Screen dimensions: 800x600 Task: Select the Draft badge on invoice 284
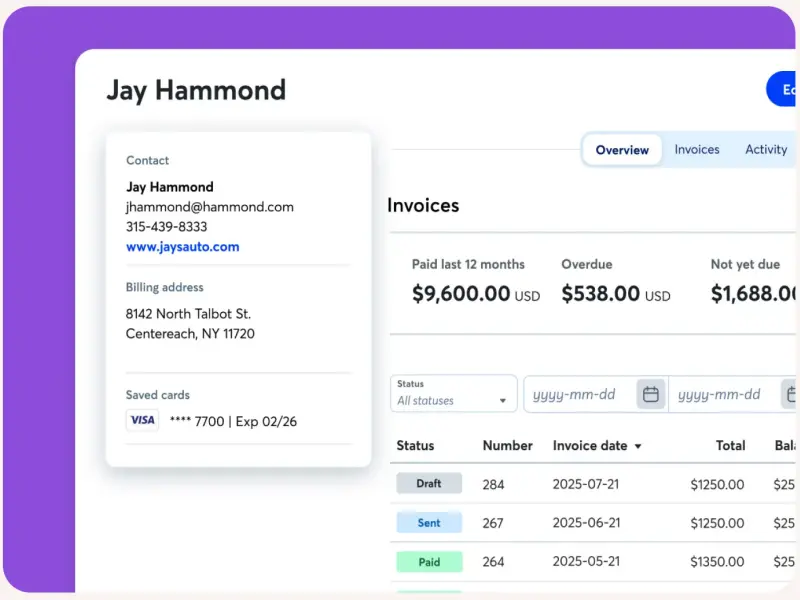pyautogui.click(x=429, y=484)
